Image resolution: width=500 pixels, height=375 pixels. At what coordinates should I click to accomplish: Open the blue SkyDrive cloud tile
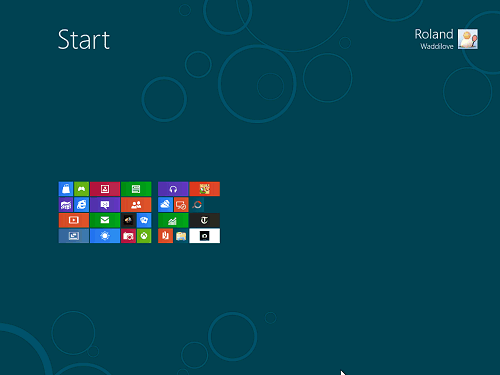165,205
